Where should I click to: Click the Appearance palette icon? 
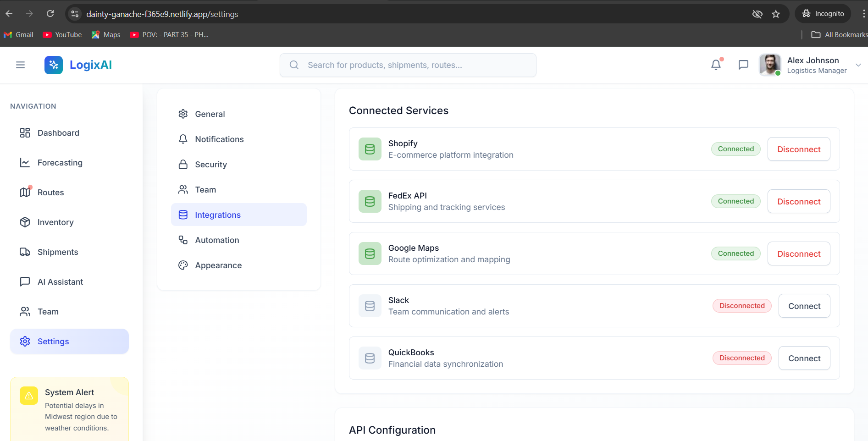point(183,265)
